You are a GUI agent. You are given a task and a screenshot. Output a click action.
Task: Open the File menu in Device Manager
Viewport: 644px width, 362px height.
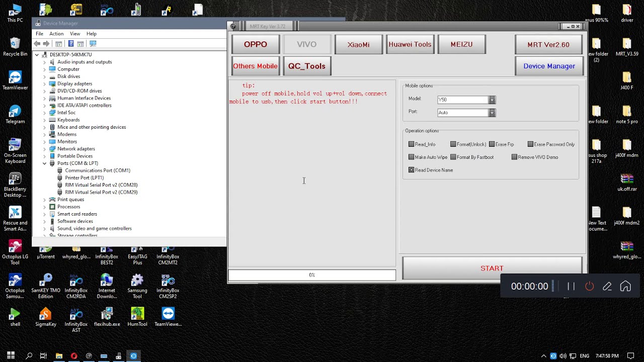pos(39,34)
